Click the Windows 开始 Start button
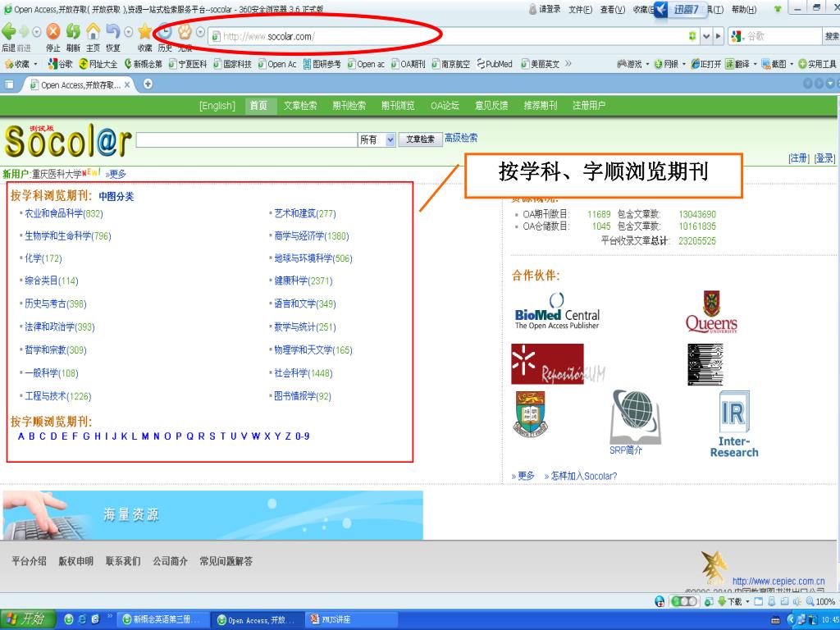 point(28,619)
